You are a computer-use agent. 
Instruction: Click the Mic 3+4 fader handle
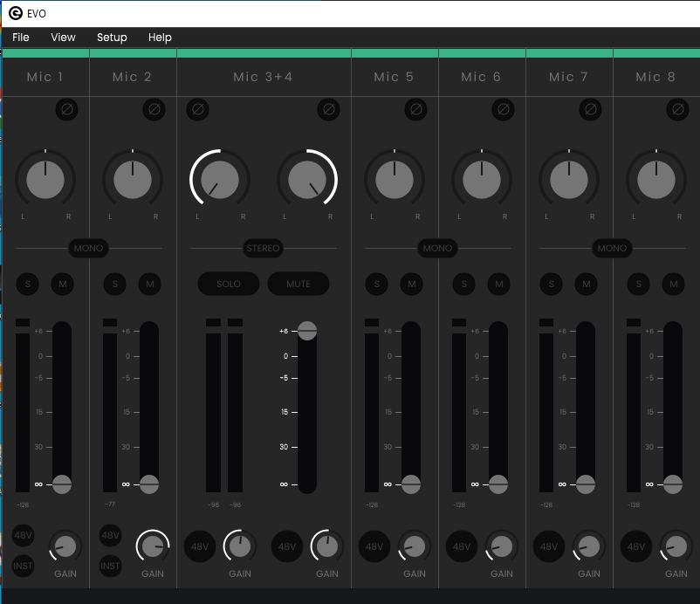[307, 331]
